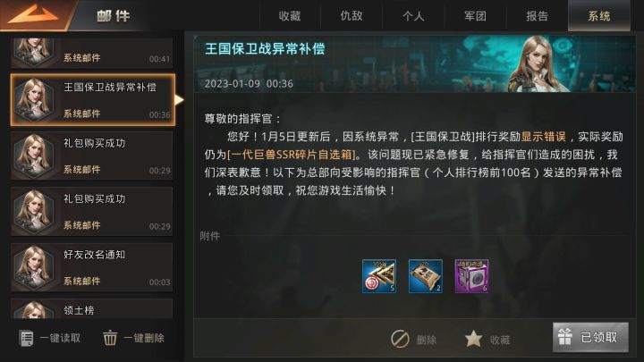Click the 一键删除 trash can icon
The image size is (644, 362).
tap(110, 338)
